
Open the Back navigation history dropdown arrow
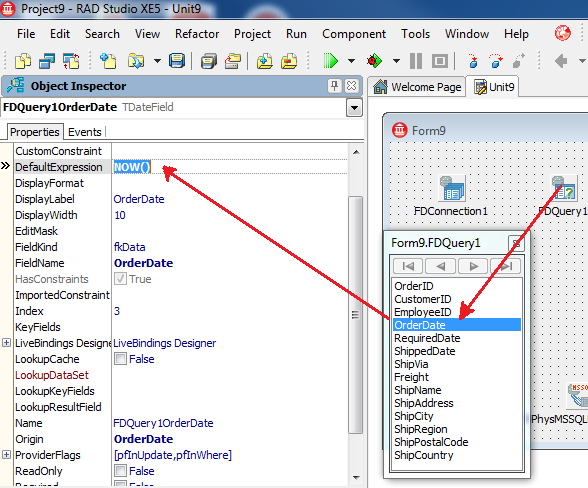(x=582, y=61)
